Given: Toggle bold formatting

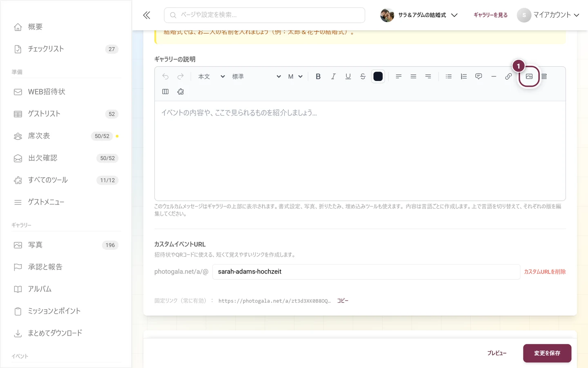Looking at the screenshot, I should coord(318,76).
